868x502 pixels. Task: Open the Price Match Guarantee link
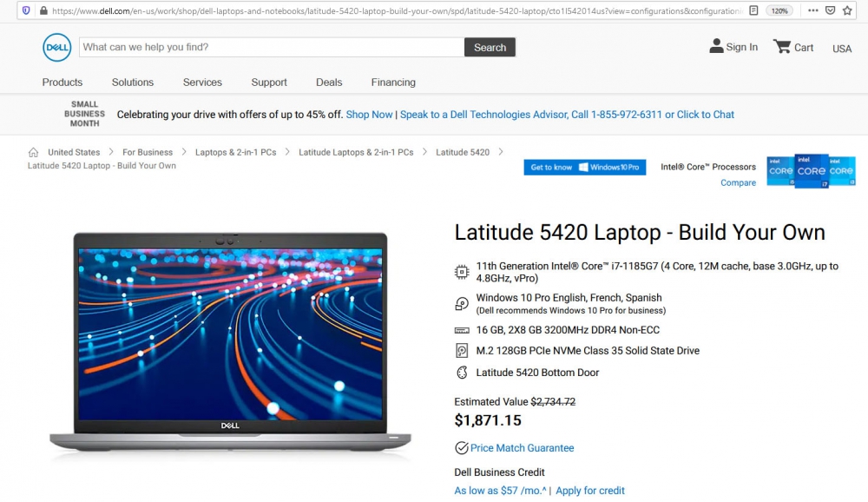coord(522,447)
